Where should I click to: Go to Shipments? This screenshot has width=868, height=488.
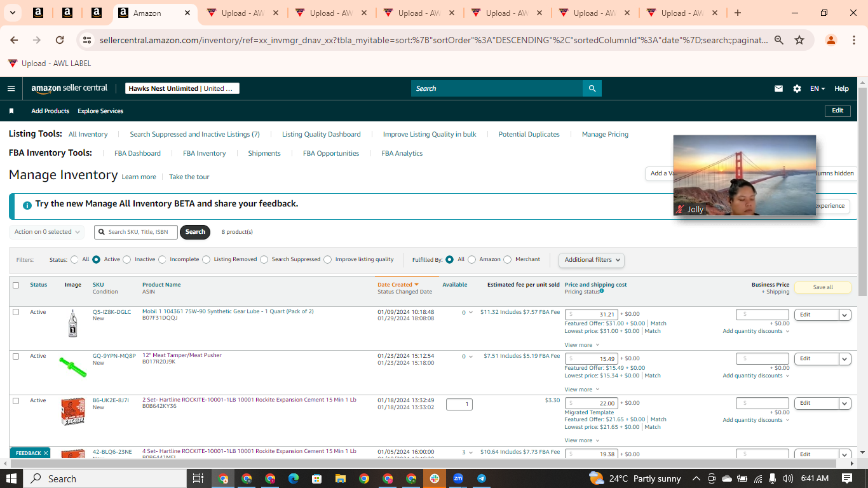(264, 154)
